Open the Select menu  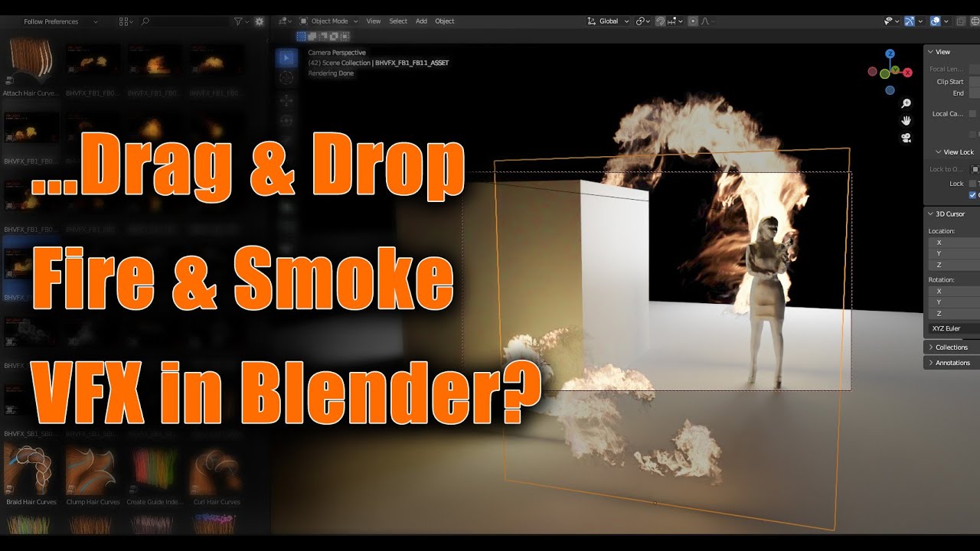coord(398,21)
